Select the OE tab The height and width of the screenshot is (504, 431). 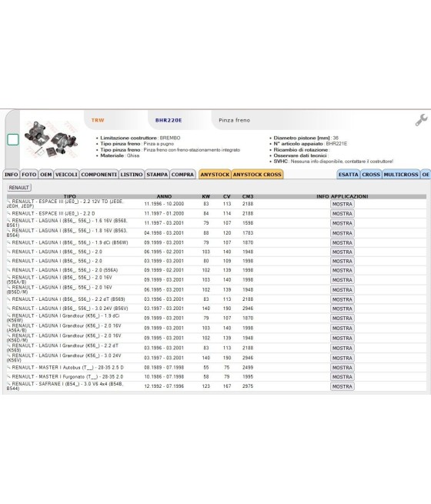pyautogui.click(x=426, y=174)
